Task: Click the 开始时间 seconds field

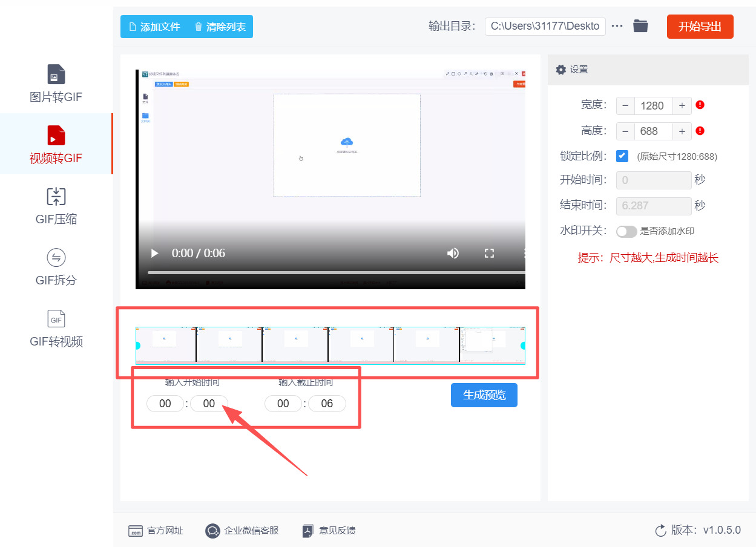Action: pyautogui.click(x=654, y=180)
